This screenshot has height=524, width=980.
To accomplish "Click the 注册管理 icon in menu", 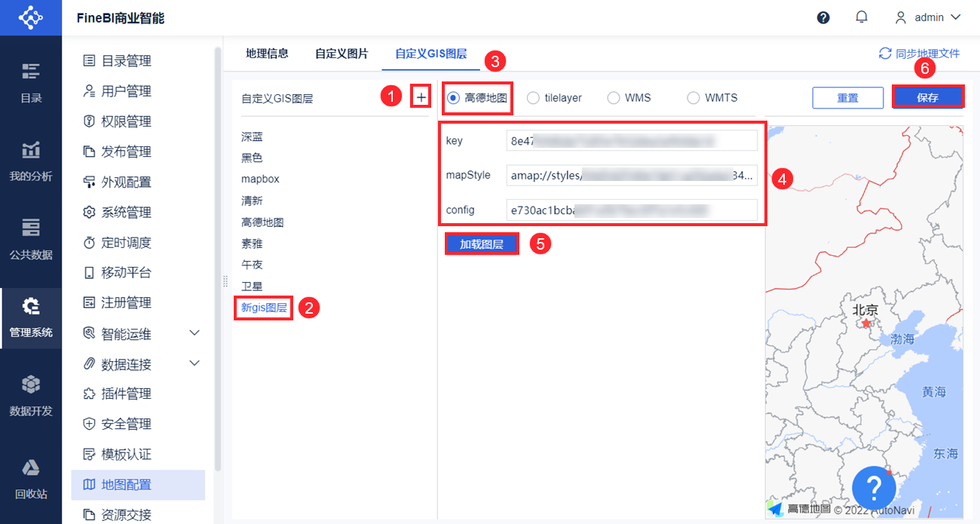I will [x=89, y=302].
